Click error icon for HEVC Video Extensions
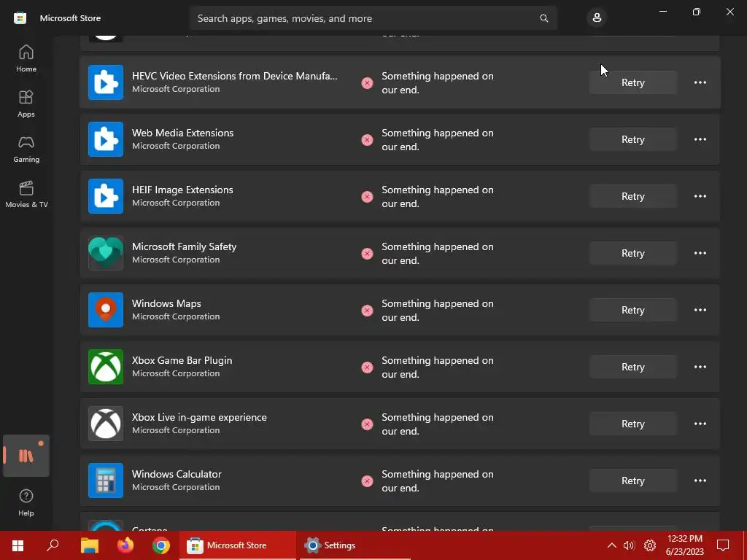 tap(367, 83)
